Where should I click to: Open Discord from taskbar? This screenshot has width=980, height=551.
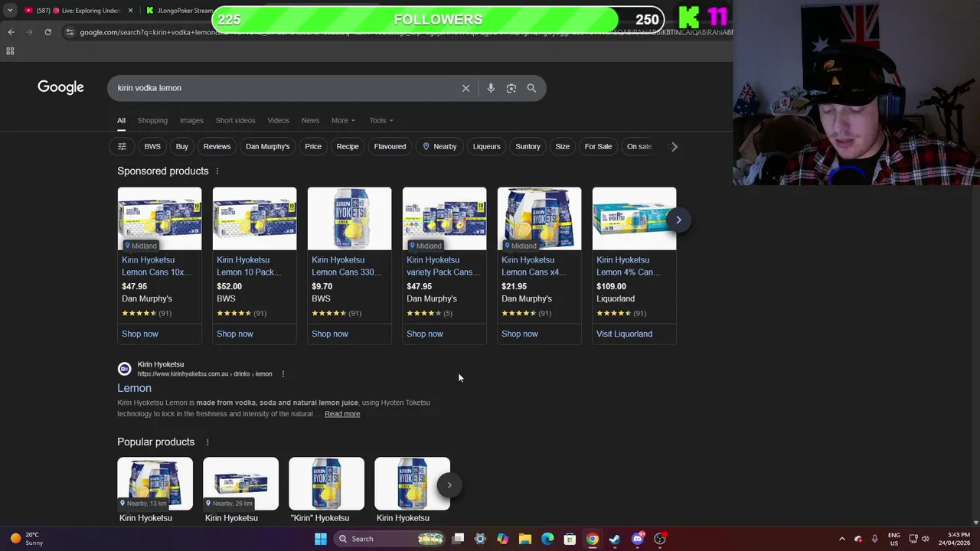(637, 539)
